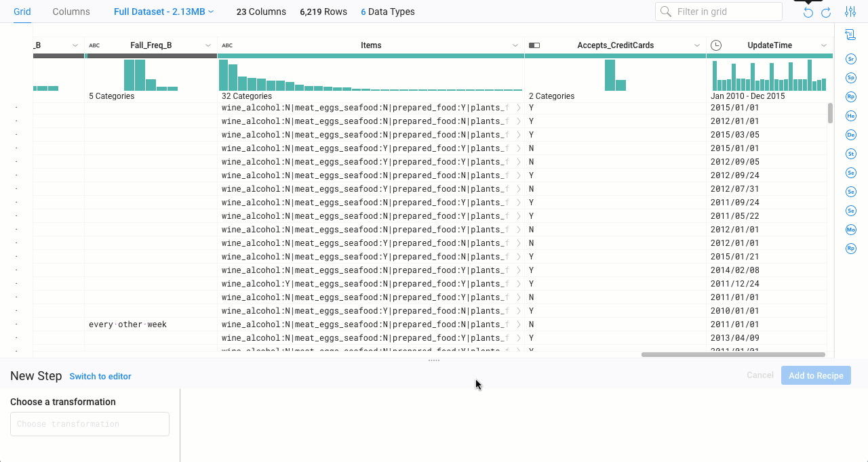This screenshot has height=462, width=868.
Task: Select the Rp step icon just below Sp
Action: (x=851, y=97)
